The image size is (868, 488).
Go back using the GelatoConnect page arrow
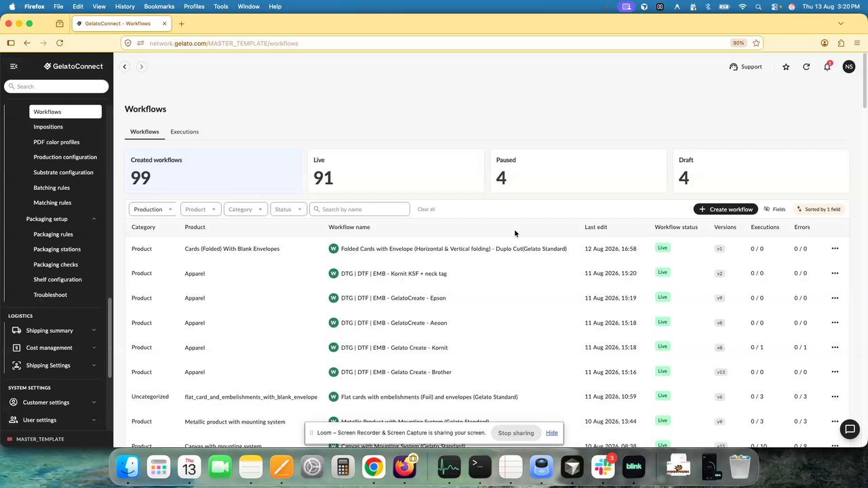[x=125, y=66]
